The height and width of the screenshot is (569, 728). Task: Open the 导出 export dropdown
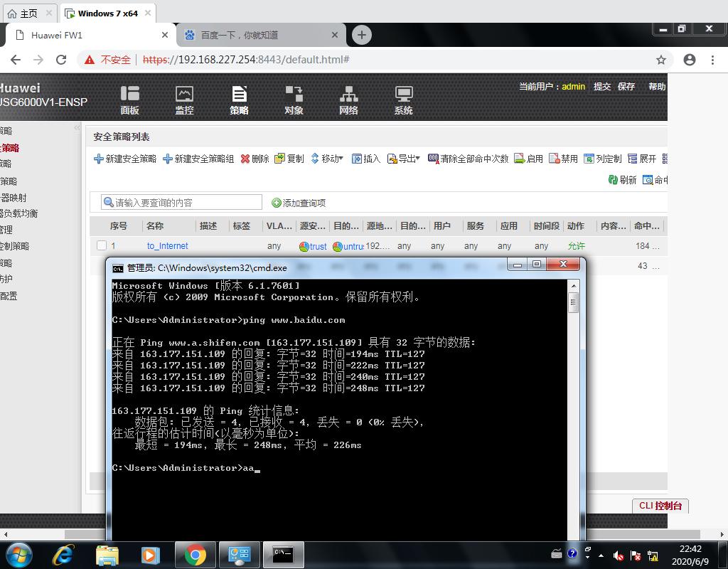404,159
